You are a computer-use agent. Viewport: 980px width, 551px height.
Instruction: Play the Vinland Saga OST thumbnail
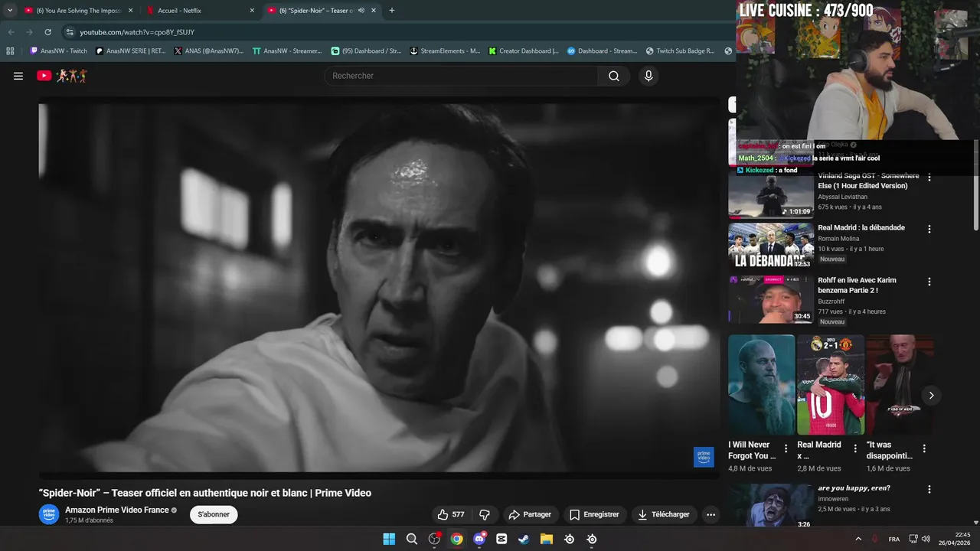(771, 197)
